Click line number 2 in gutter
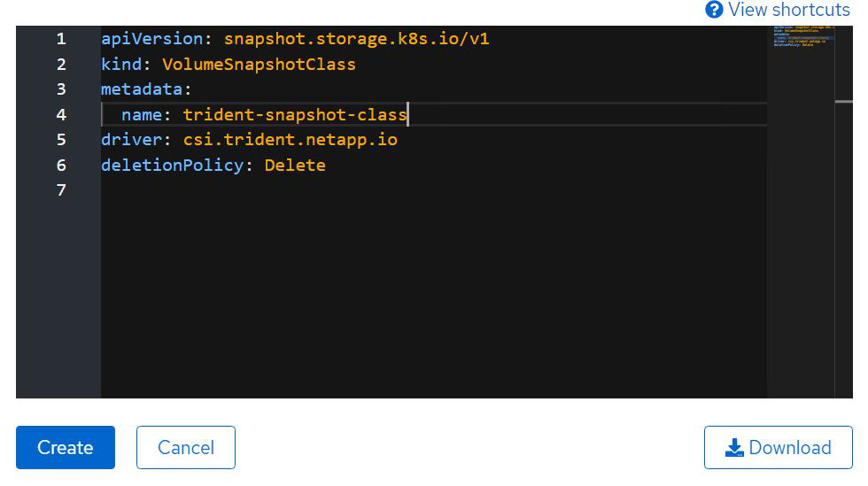Screen dimensions: 868x486 (x=61, y=65)
